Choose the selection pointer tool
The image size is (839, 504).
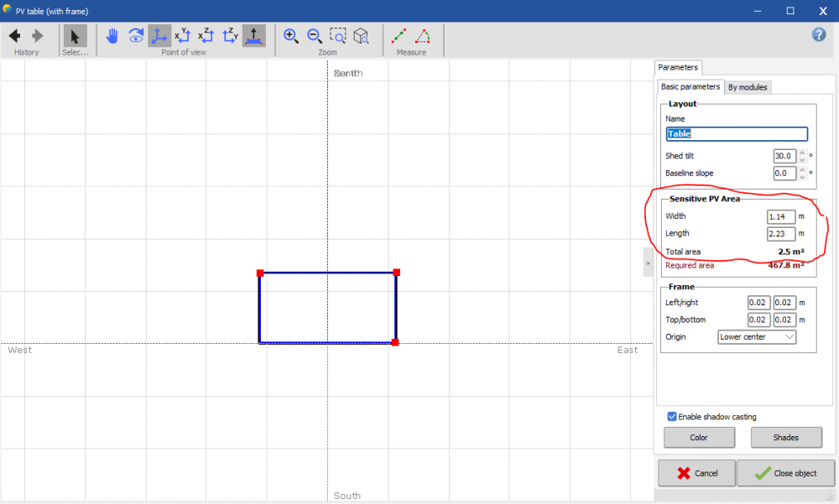(75, 36)
